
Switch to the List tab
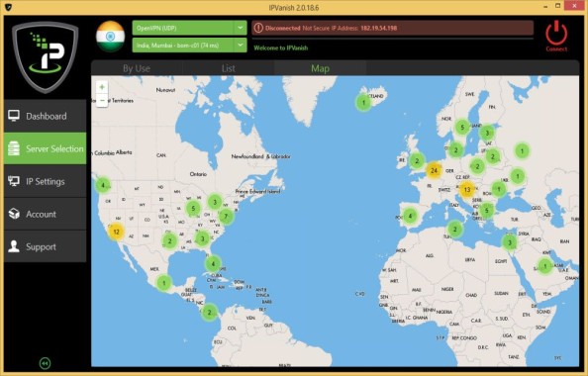click(229, 68)
